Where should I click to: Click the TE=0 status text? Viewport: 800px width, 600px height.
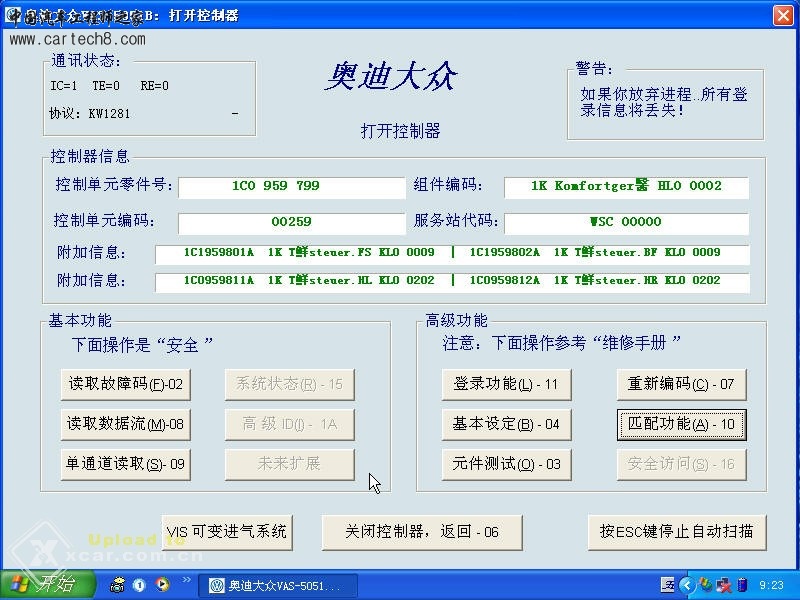(106, 86)
